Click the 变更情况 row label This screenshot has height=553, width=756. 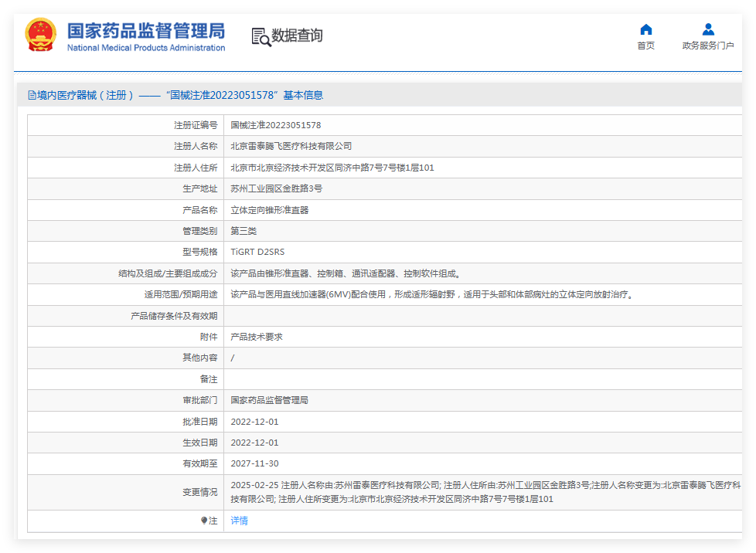[x=200, y=492]
